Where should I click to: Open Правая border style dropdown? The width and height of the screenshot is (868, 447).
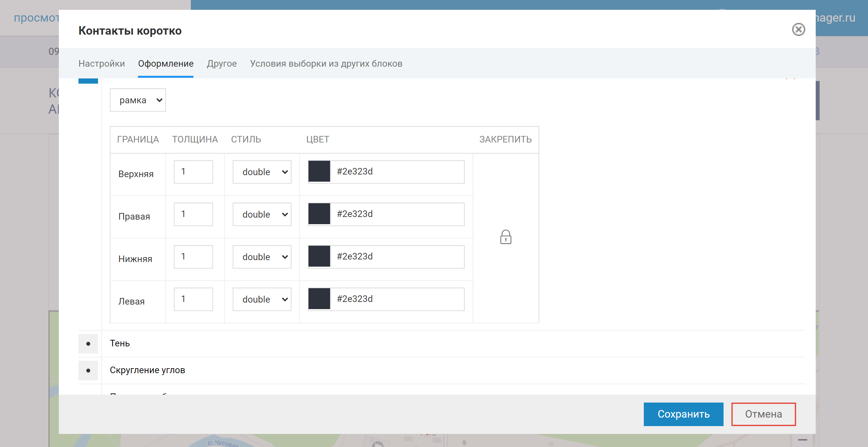[x=262, y=214]
